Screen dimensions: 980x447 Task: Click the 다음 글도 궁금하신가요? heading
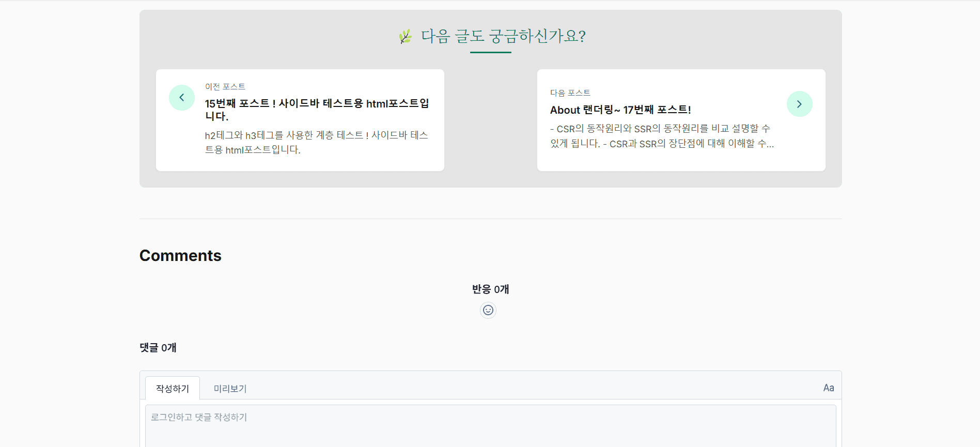pyautogui.click(x=503, y=36)
